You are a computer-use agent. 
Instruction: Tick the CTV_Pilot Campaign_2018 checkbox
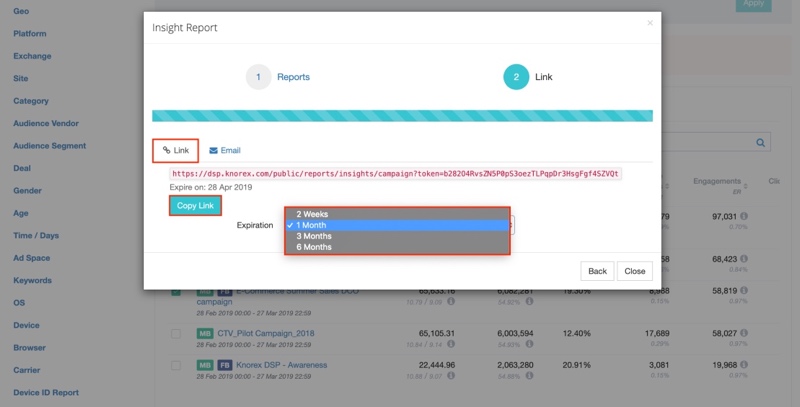tap(176, 333)
